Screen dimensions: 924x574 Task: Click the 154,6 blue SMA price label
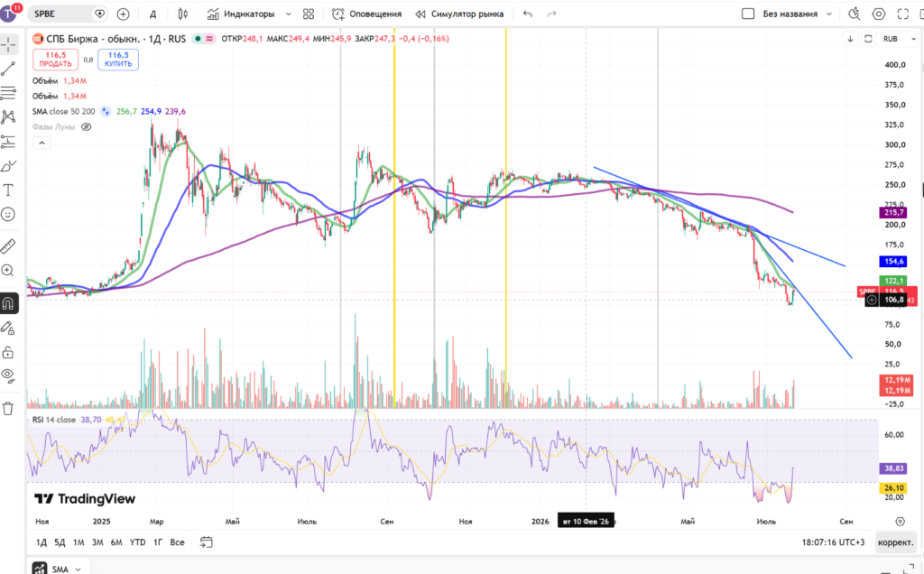click(893, 261)
